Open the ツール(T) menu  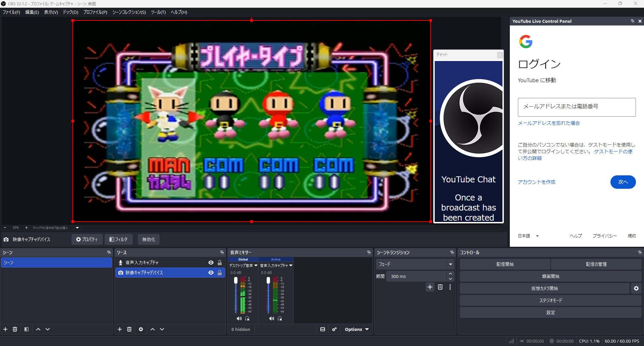158,12
